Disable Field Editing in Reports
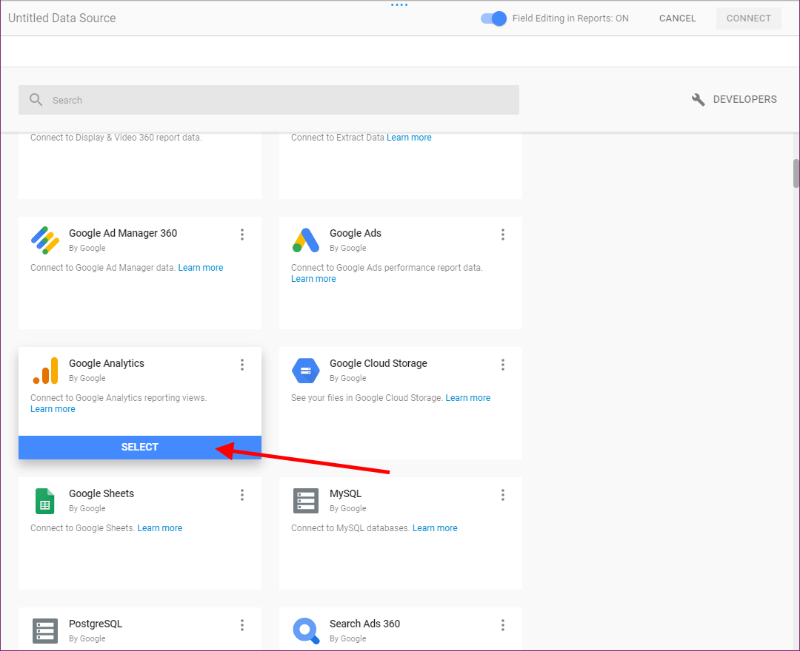The height and width of the screenshot is (651, 800). click(x=491, y=18)
